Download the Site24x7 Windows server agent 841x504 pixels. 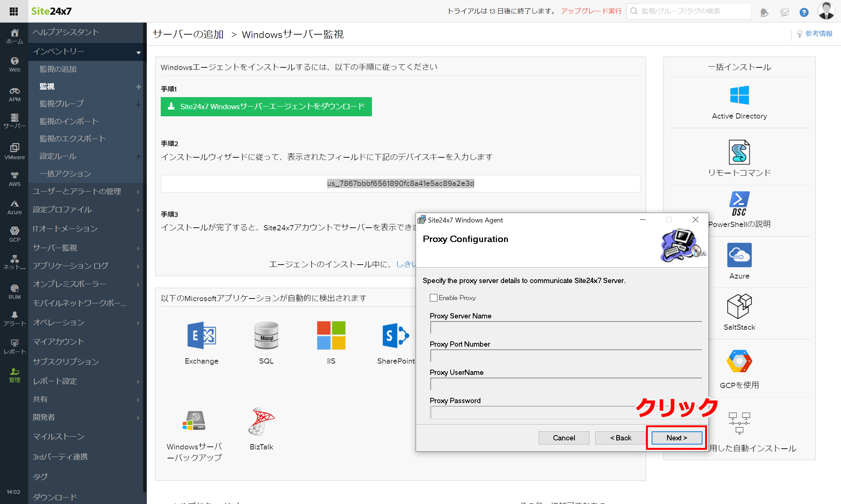click(266, 107)
